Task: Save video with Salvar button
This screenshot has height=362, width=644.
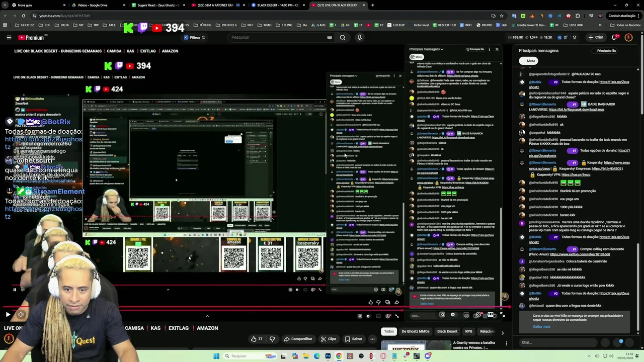Action: point(354,339)
